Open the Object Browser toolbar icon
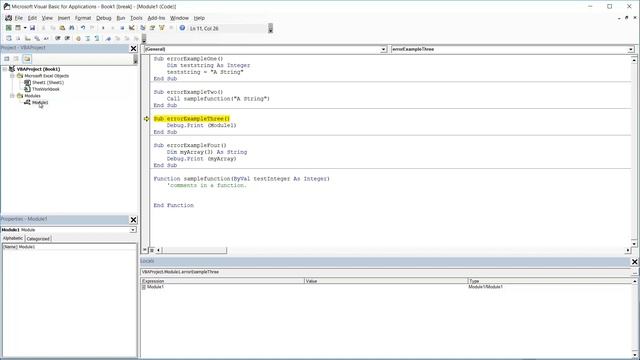640x360 pixels. [162, 28]
